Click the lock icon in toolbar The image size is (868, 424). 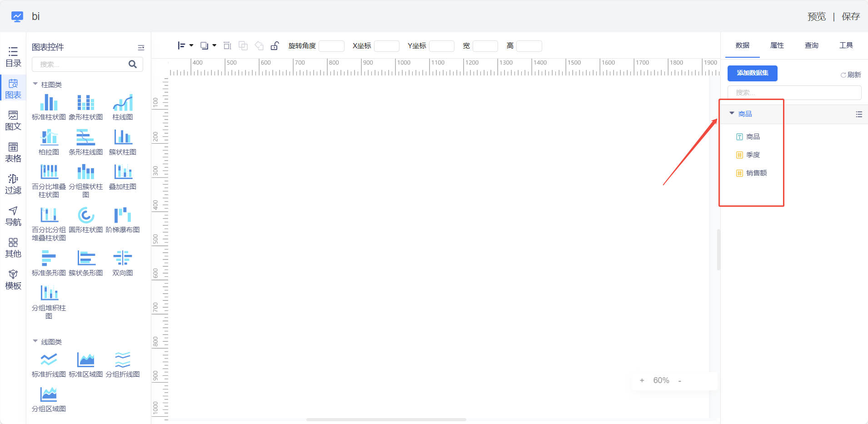point(274,46)
